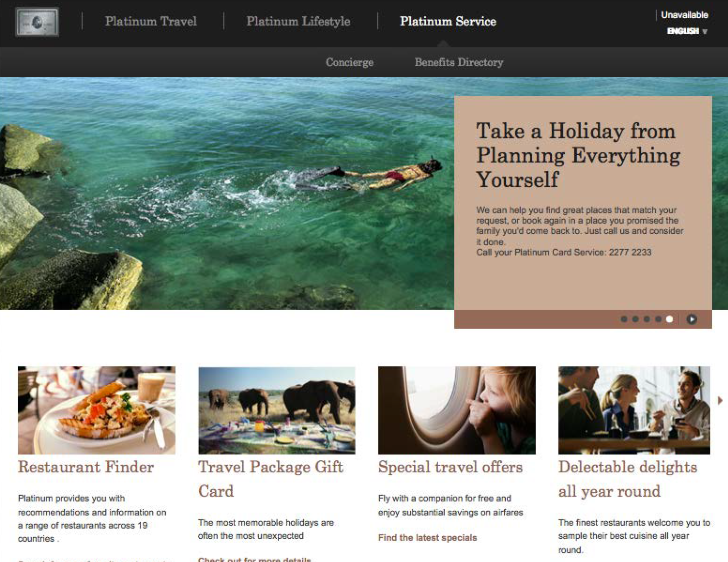This screenshot has height=562, width=728.
Task: Select the second carousel slide dot
Action: tap(635, 319)
